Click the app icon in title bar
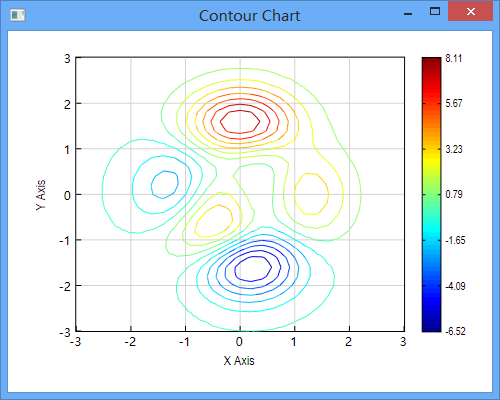Viewport: 500px width, 400px height. click(18, 15)
